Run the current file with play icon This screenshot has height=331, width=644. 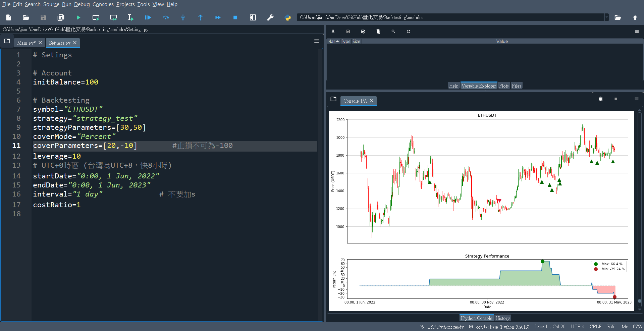[x=78, y=17]
